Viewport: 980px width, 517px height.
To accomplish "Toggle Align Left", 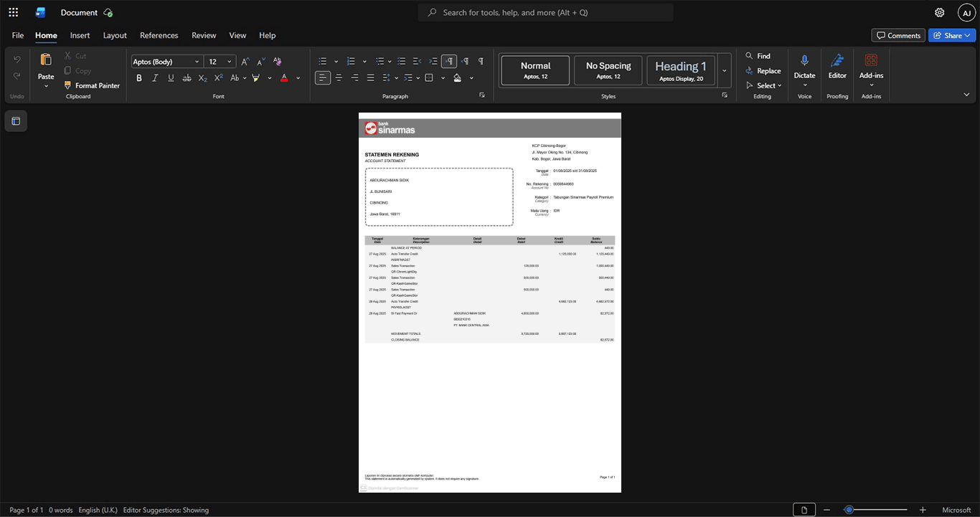I will tap(323, 77).
